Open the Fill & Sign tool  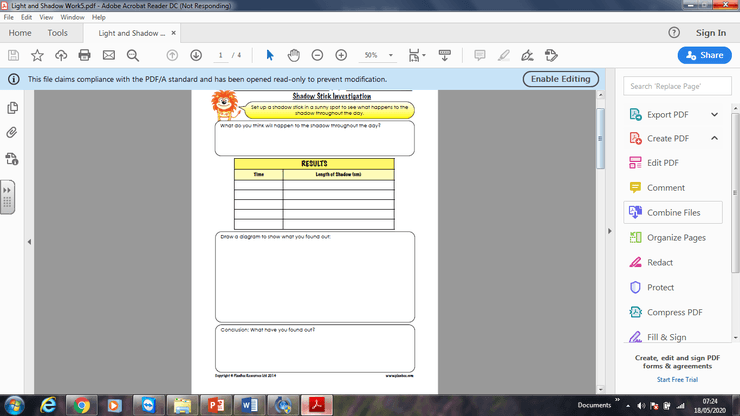(x=658, y=337)
